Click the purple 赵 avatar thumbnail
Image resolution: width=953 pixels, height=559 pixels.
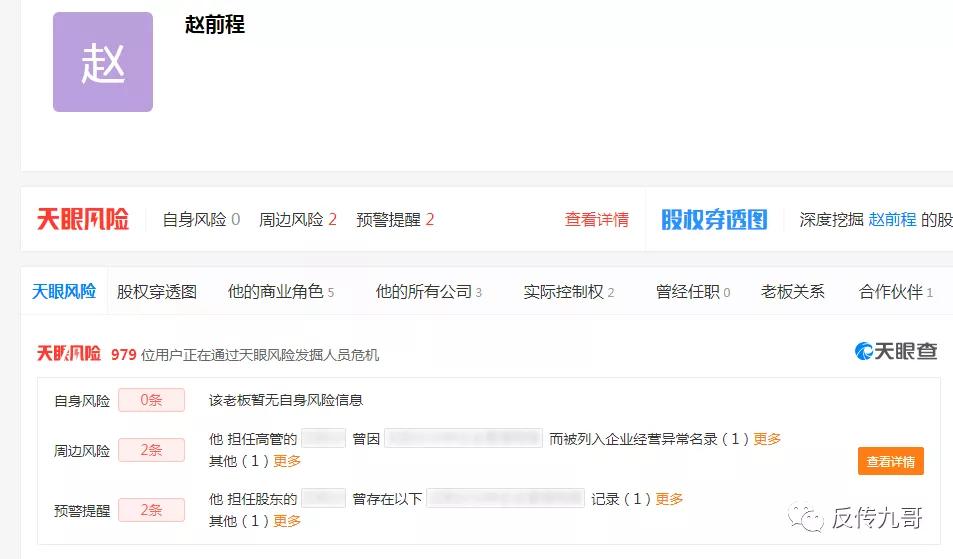103,62
